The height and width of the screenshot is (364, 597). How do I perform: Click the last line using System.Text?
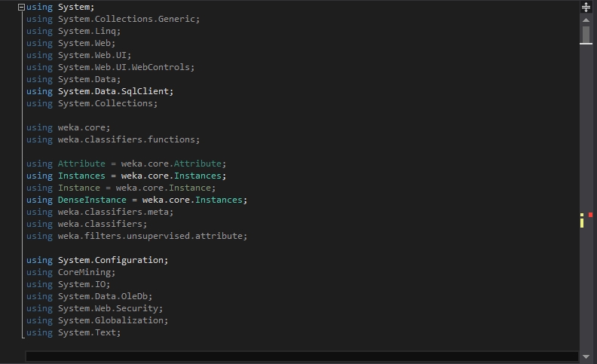click(x=73, y=332)
